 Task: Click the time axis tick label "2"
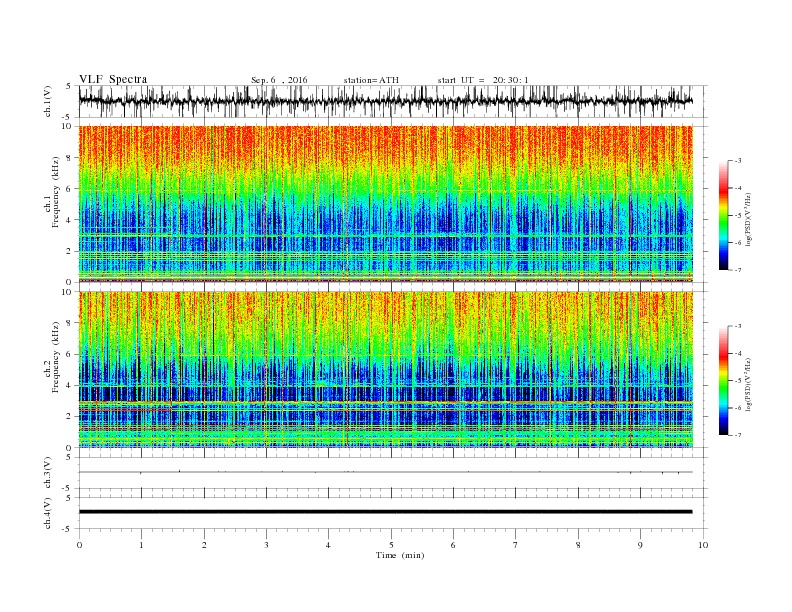[204, 545]
